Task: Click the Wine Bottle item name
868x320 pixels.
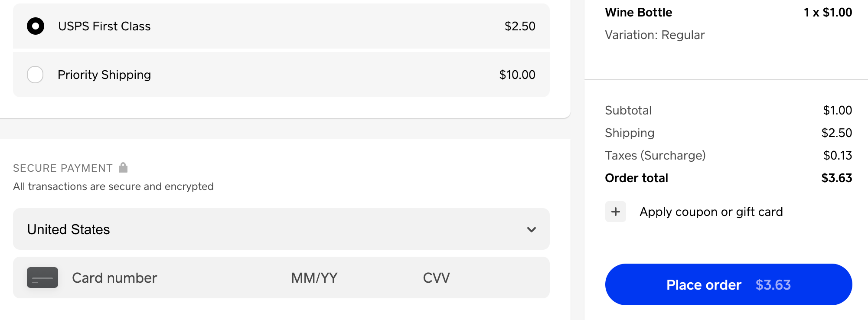Action: pyautogui.click(x=638, y=12)
